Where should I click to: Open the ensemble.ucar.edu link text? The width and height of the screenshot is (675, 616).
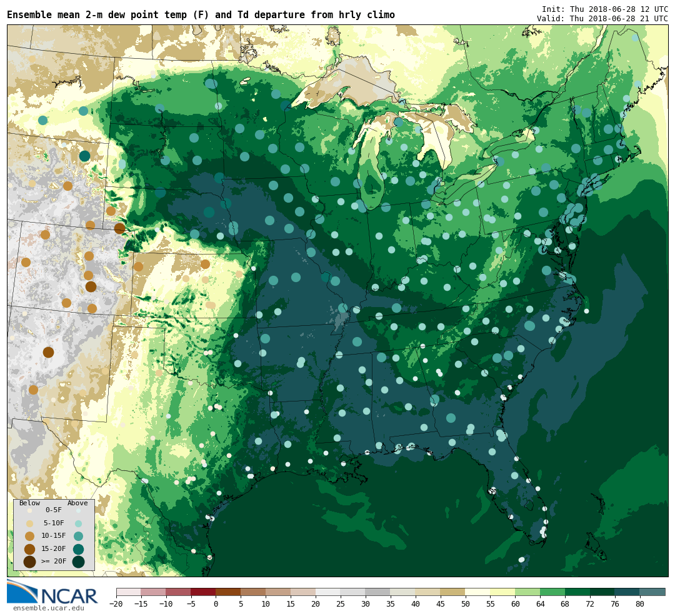(49, 608)
